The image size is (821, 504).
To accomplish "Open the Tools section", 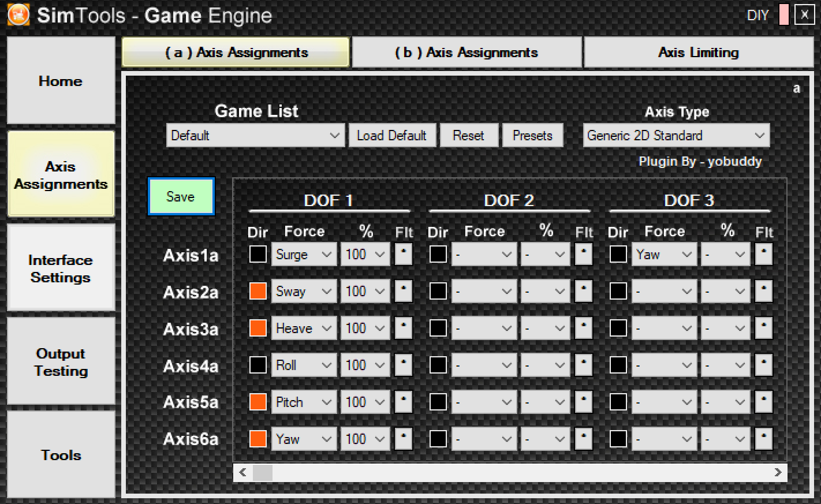I will coord(61,455).
